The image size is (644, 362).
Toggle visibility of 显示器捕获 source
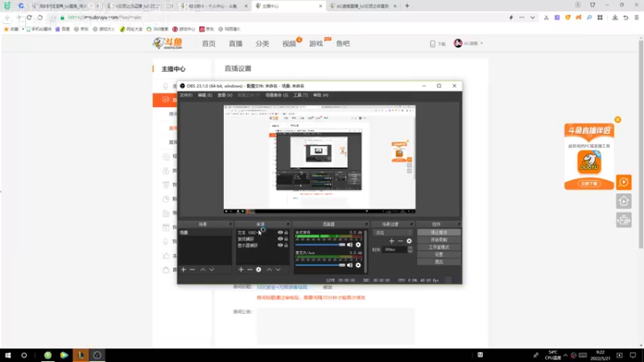280,245
